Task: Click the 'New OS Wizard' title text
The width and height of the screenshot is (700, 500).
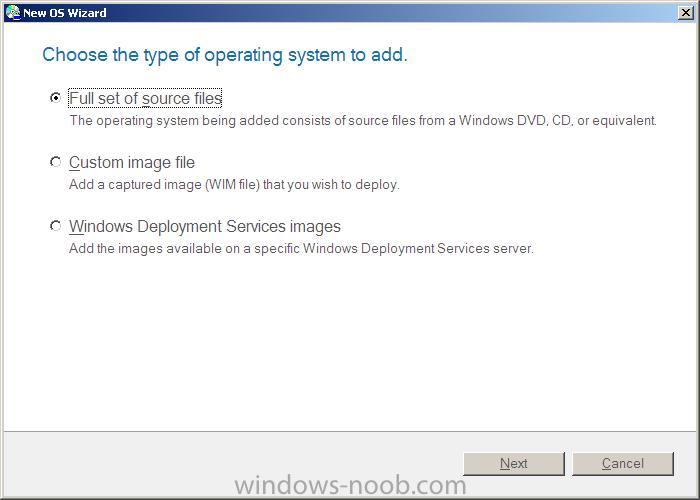Action: click(x=65, y=13)
